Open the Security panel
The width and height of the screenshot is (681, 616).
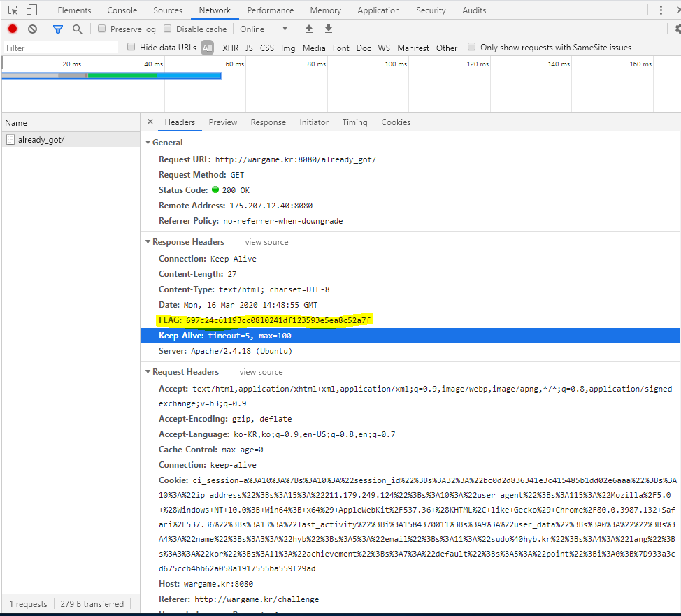[431, 10]
